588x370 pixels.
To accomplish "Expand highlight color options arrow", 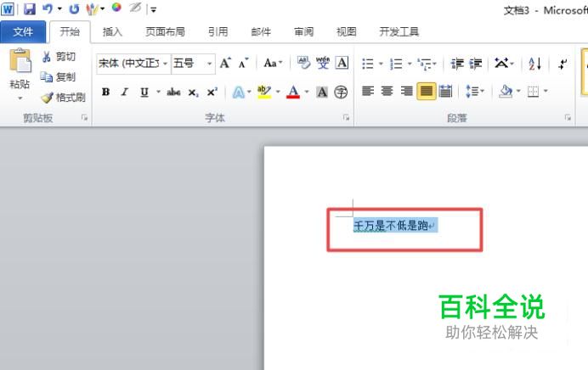I will [x=278, y=92].
